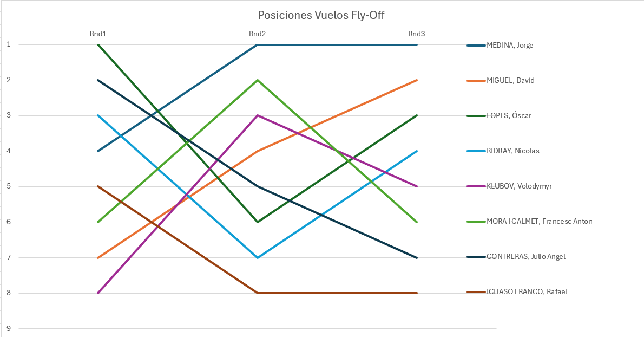Viewport: 644px width, 337px height.
Task: Select the RIDRAY, Nicolas legend entry text
Action: pyautogui.click(x=512, y=151)
